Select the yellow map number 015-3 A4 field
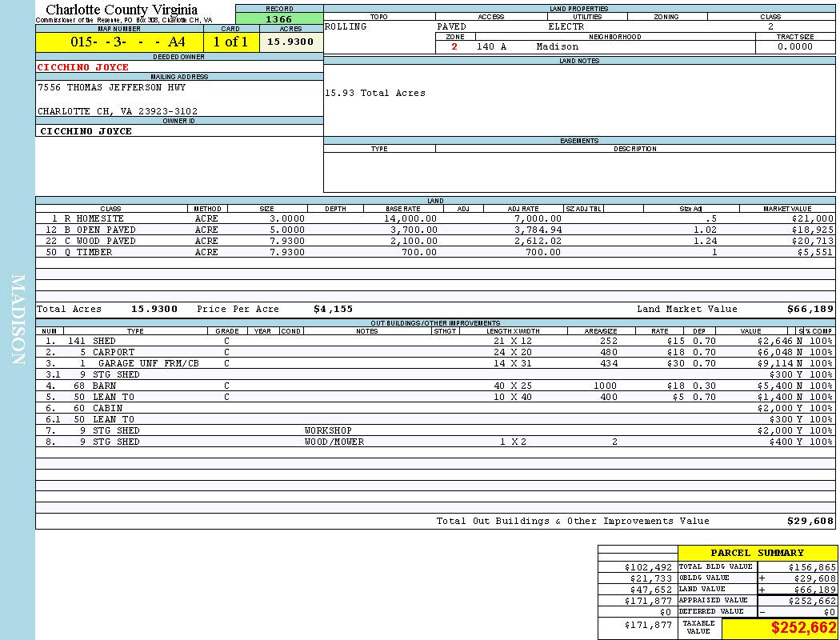This screenshot has height=640, width=840. [x=118, y=42]
